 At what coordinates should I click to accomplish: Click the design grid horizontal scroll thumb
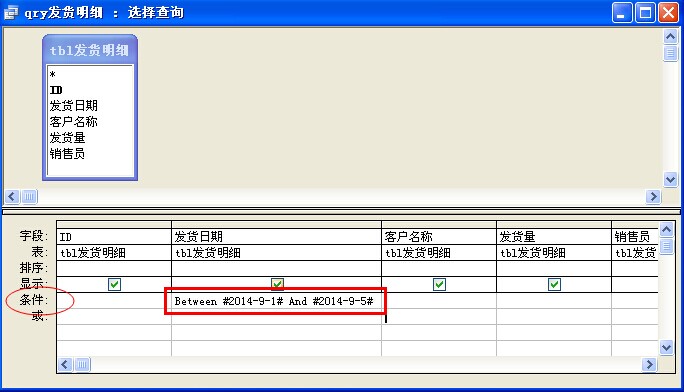click(x=82, y=364)
